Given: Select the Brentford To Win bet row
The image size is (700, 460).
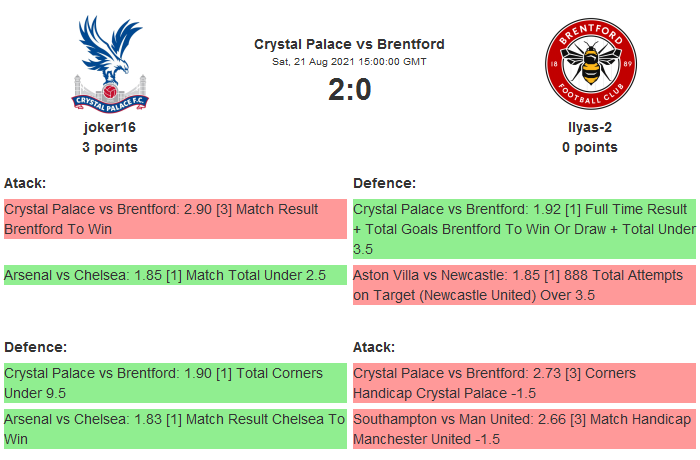Looking at the screenshot, I should 175,219.
